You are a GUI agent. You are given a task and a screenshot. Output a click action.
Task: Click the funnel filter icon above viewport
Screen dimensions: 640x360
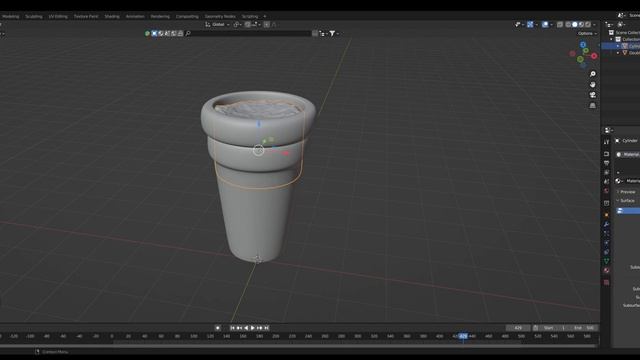[x=332, y=33]
